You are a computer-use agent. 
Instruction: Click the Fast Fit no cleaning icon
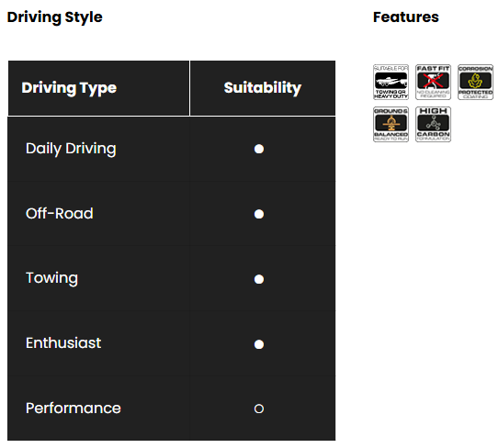tap(433, 82)
